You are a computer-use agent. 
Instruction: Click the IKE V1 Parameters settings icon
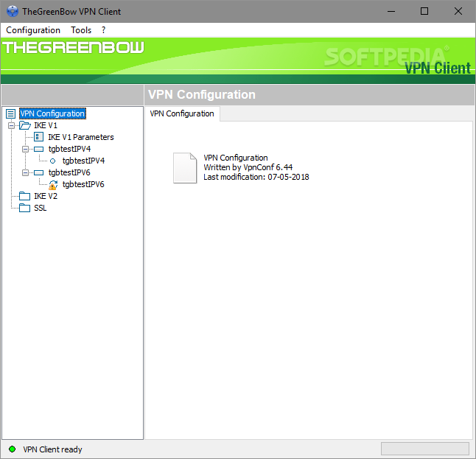point(38,137)
